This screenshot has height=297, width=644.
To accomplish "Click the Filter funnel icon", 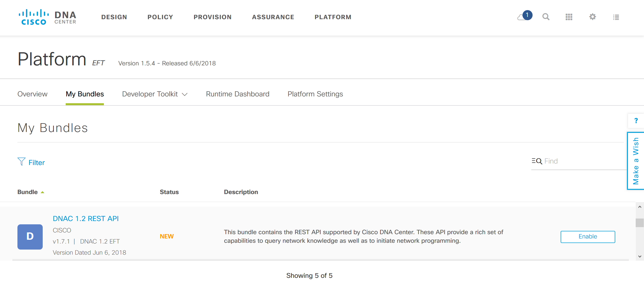I will click(x=21, y=162).
